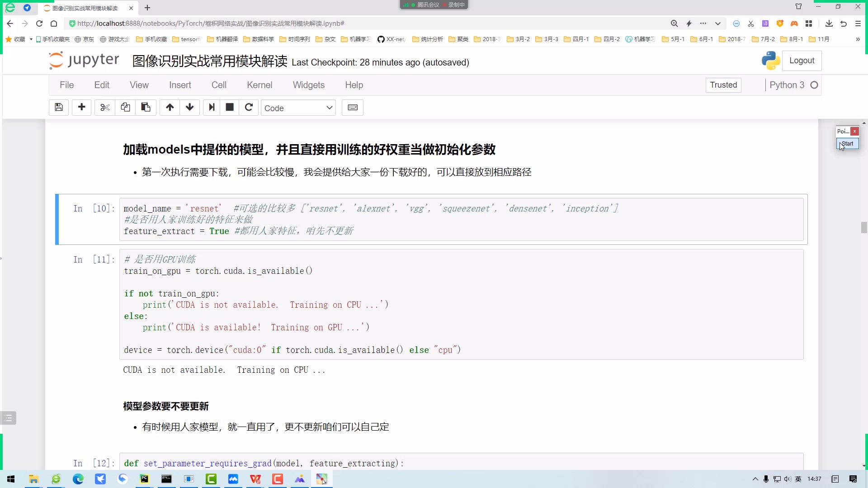
Task: Move the selected cell down
Action: pos(189,108)
